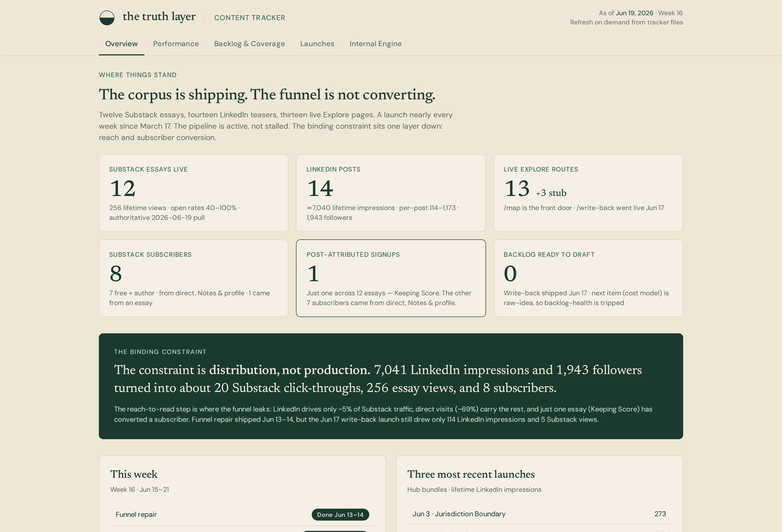Image resolution: width=782 pixels, height=532 pixels.
Task: Select the Funnel repair row label
Action: point(136,515)
